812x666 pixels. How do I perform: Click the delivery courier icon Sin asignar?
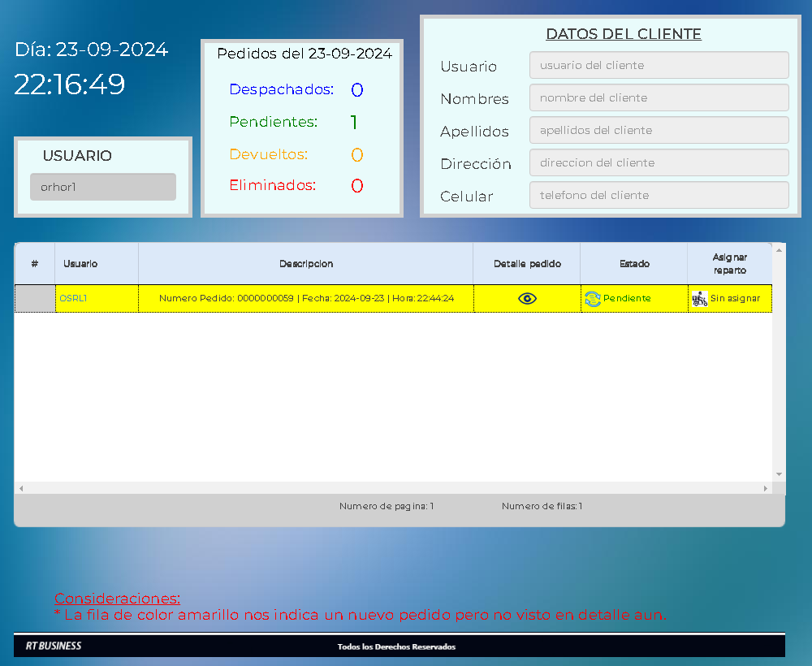coord(699,299)
